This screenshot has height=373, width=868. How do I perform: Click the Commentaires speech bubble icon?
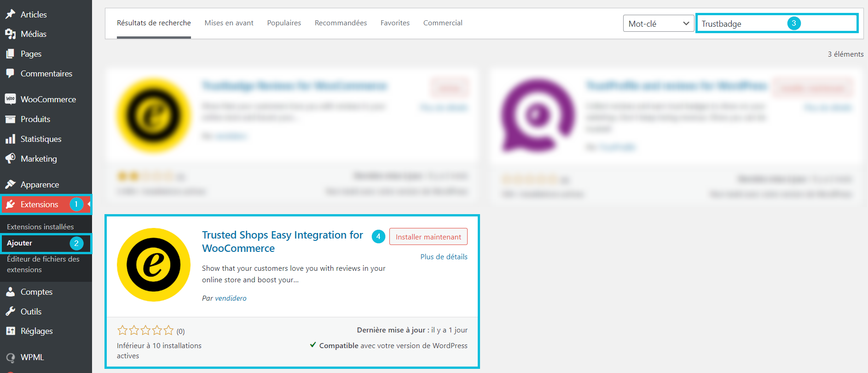click(x=10, y=74)
